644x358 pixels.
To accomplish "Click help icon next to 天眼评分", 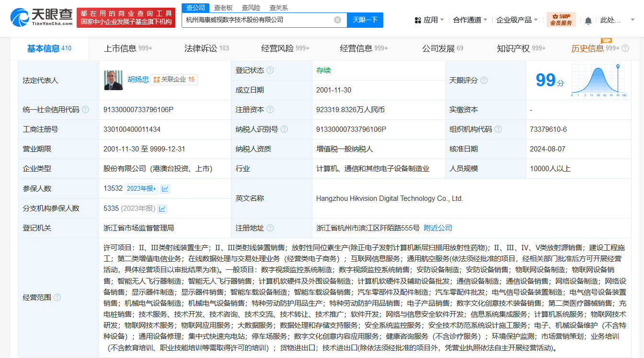I will coord(484,81).
